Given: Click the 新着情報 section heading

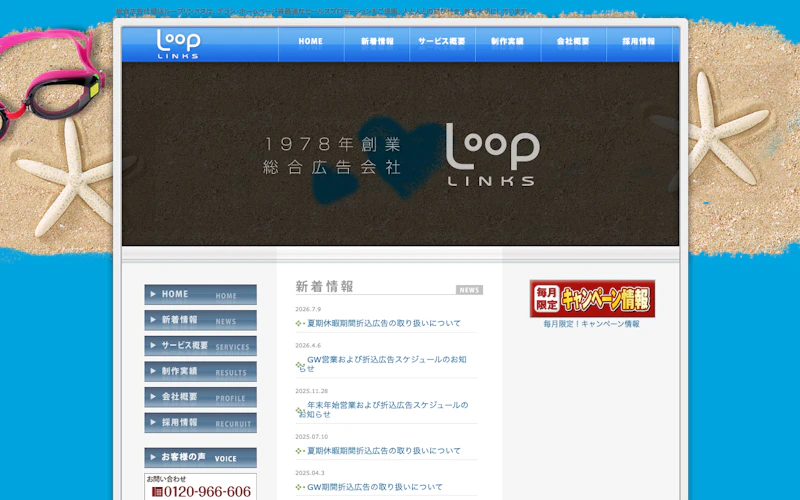Looking at the screenshot, I should coord(324,286).
